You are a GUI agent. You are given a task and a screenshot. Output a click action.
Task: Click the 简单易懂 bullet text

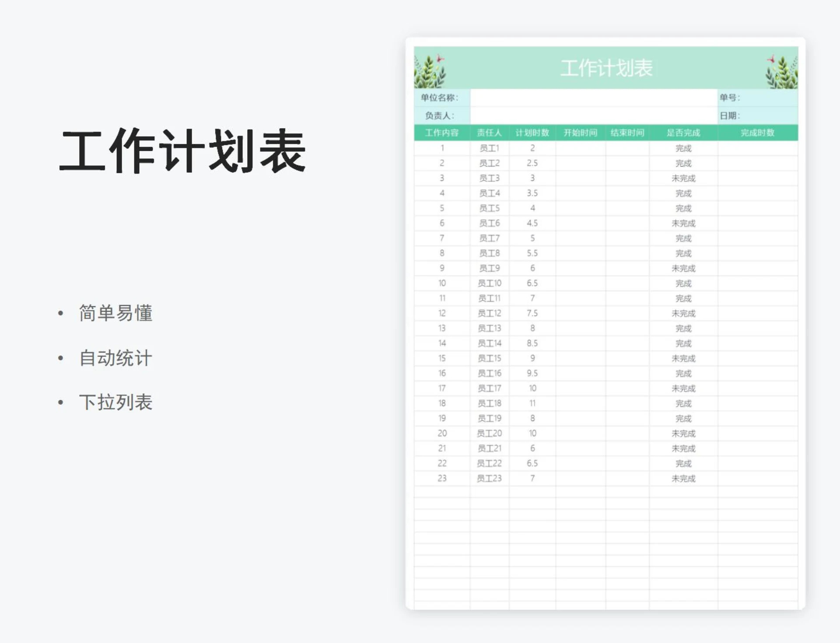(115, 314)
